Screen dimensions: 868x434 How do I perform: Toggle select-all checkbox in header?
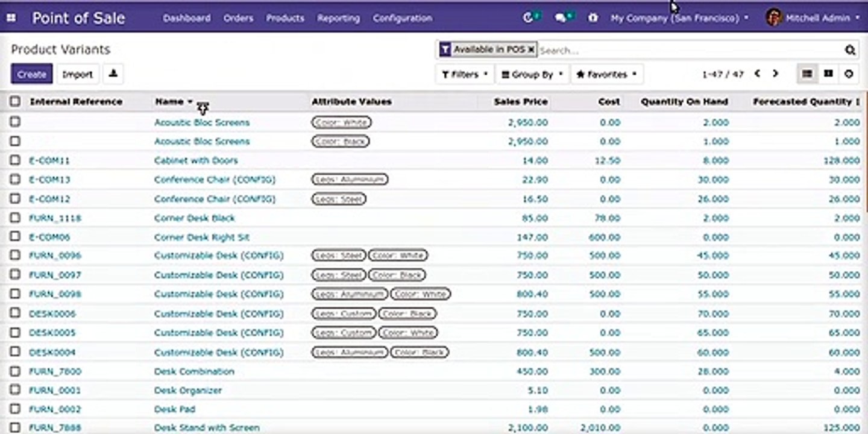(15, 101)
